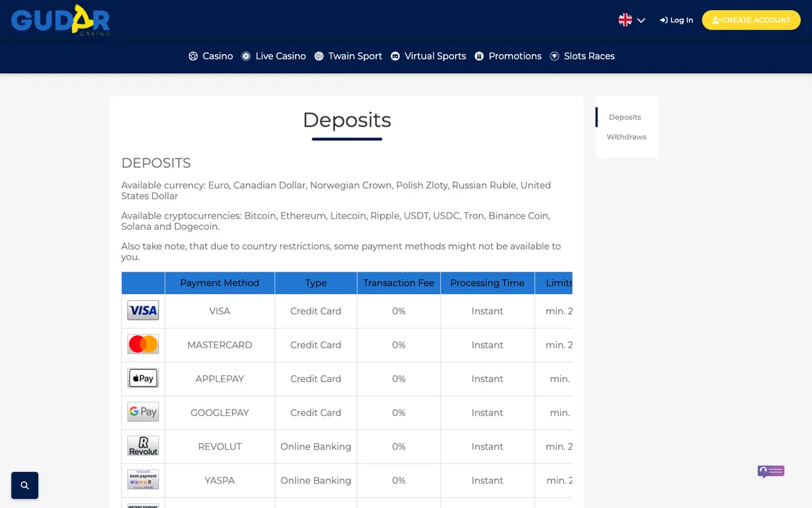Click the Processing Time column header

coord(487,283)
